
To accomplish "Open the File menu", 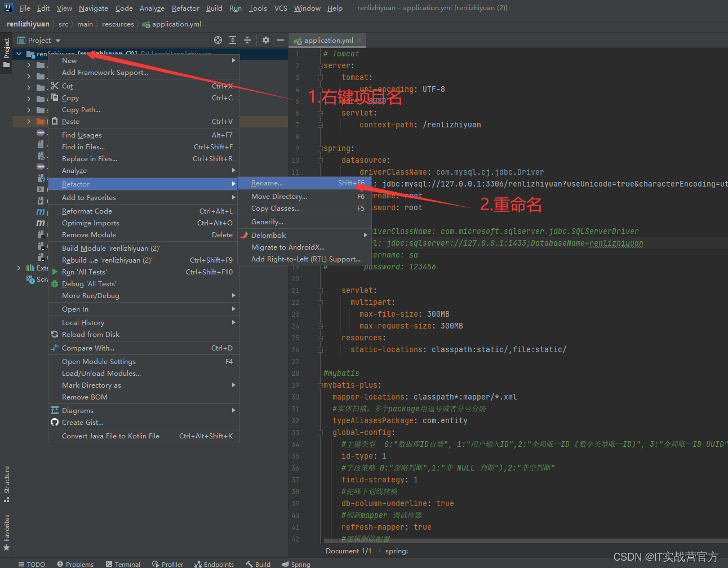I will coord(25,8).
